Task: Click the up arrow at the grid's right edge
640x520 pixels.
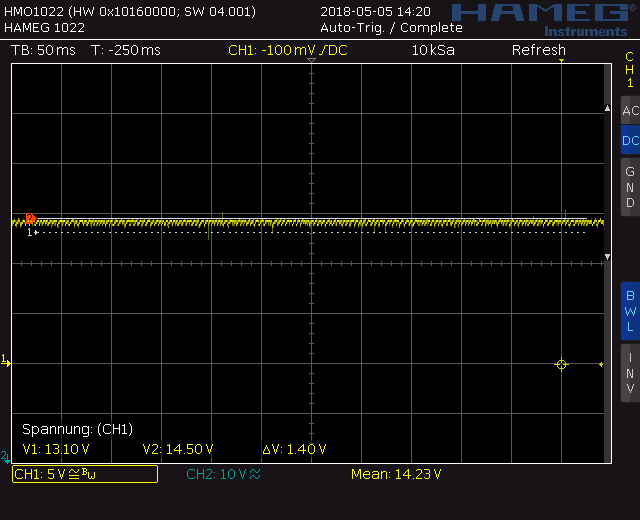Action: tap(607, 108)
